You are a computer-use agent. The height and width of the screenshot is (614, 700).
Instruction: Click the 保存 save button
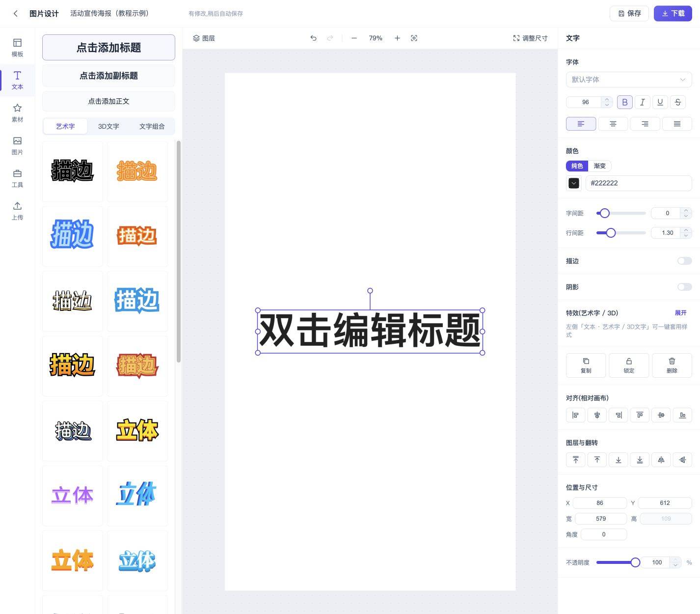(x=629, y=13)
